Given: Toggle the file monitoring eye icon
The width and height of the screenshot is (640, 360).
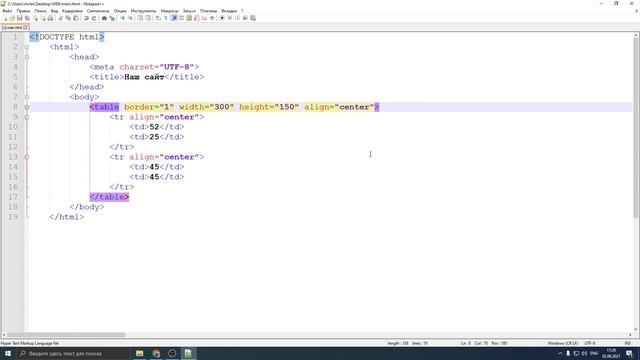Looking at the screenshot, I should (x=212, y=18).
